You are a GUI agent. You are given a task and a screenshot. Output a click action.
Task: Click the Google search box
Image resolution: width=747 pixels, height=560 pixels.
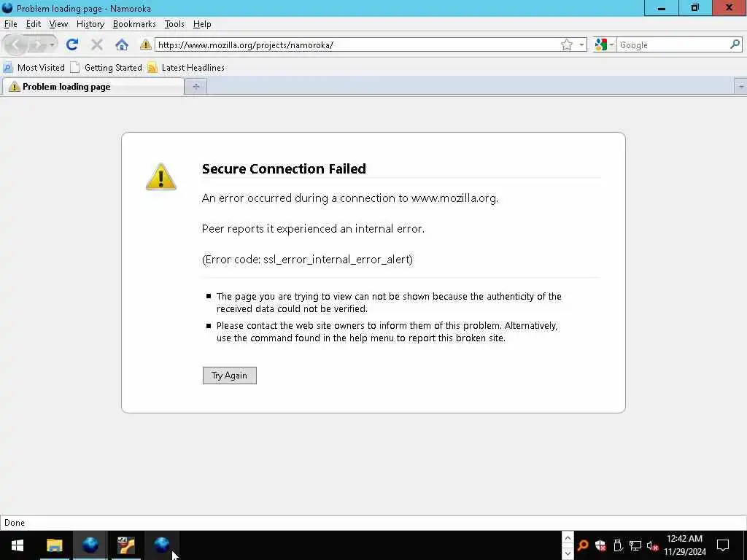click(673, 44)
